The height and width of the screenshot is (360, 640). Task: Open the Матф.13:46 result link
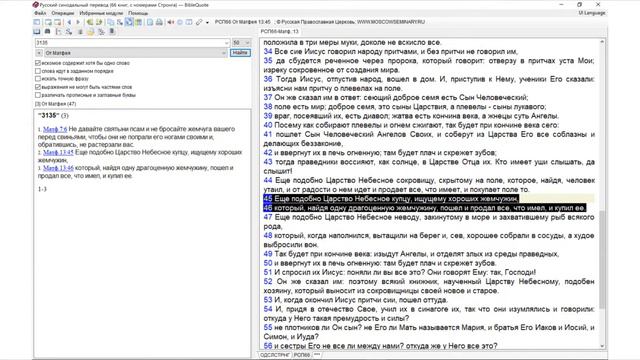pyautogui.click(x=58, y=168)
